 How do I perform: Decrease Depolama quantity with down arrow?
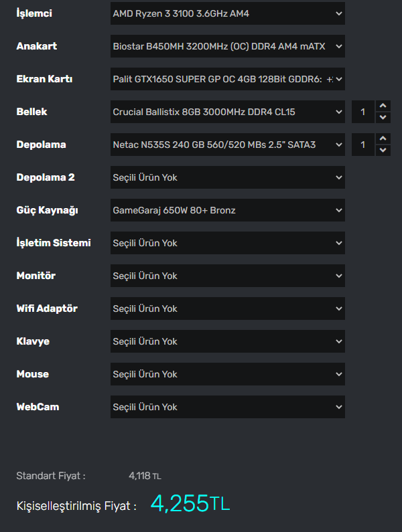pos(383,151)
